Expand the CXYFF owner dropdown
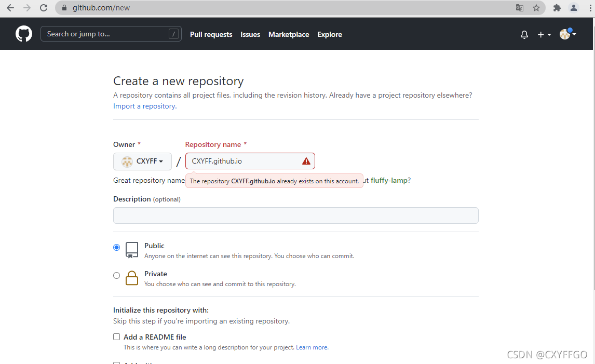Viewport: 595px width, 364px height. tap(142, 161)
